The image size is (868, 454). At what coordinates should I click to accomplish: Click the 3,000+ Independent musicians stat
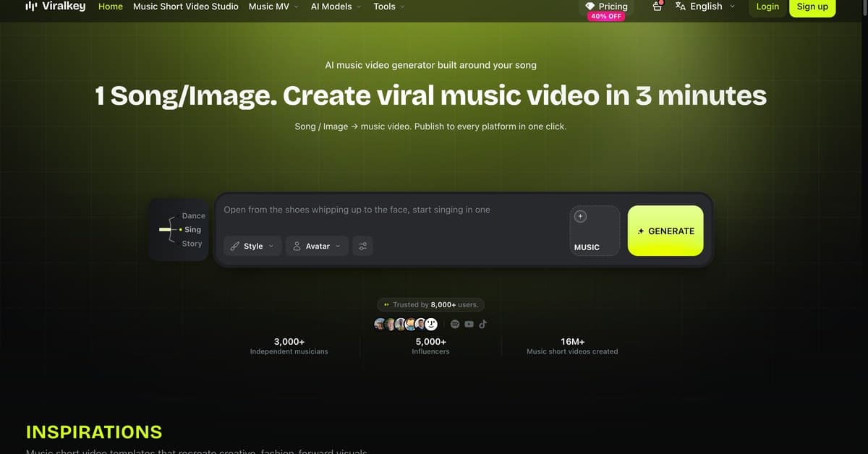[289, 346]
